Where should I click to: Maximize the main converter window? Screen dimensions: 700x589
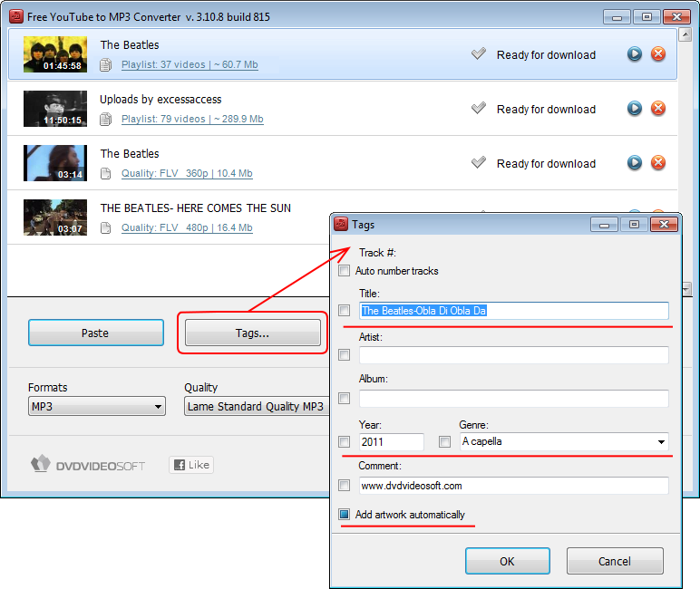coord(647,17)
